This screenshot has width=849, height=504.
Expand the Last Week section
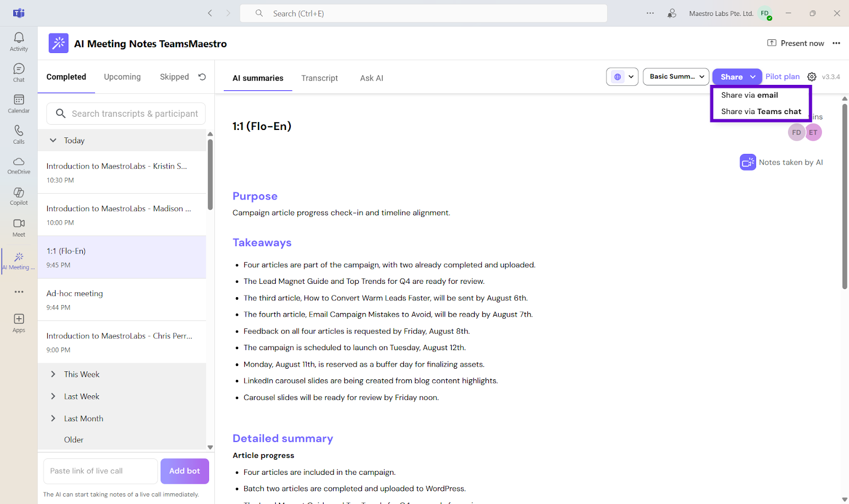[53, 397]
